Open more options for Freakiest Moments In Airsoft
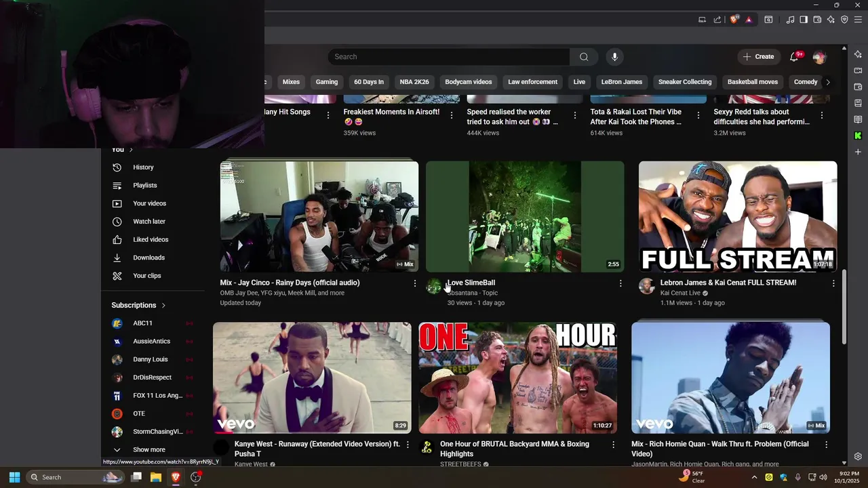Image resolution: width=868 pixels, height=488 pixels. [x=452, y=115]
